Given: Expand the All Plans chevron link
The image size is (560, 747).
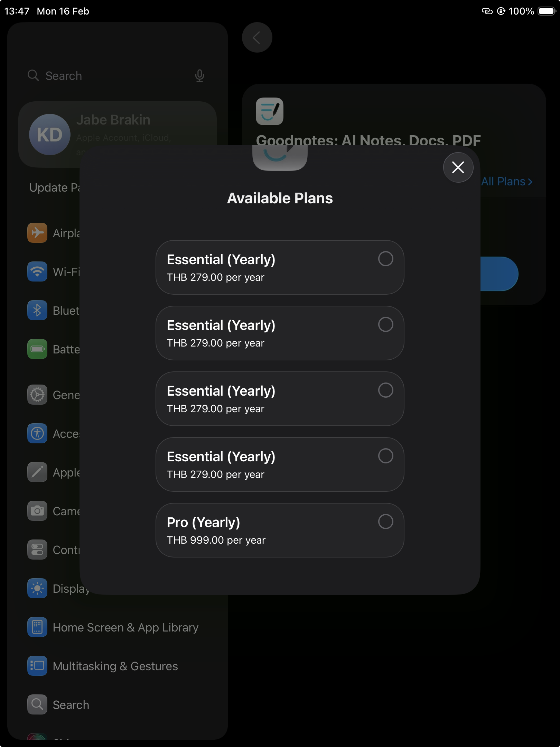Looking at the screenshot, I should (x=507, y=182).
